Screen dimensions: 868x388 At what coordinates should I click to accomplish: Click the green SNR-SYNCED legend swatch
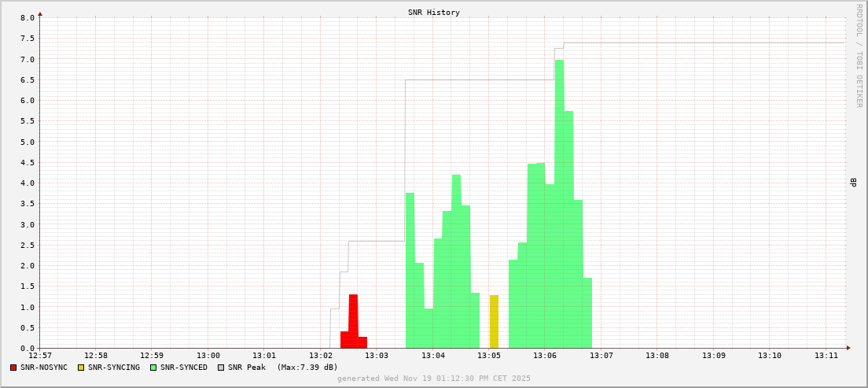point(153,368)
